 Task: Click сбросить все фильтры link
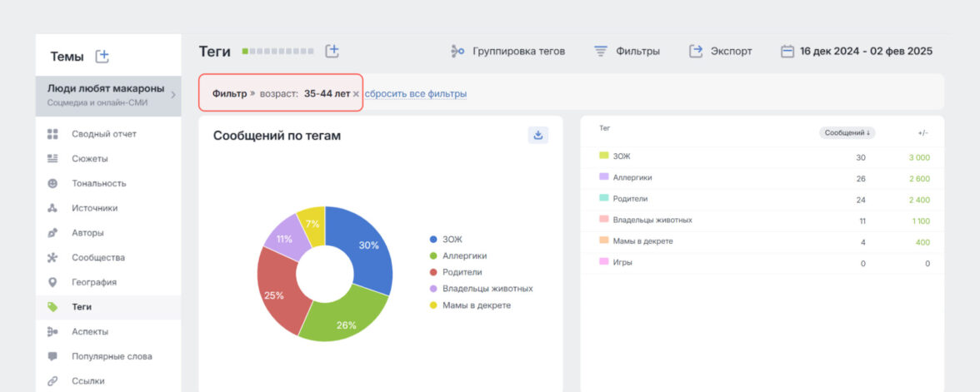coord(415,94)
